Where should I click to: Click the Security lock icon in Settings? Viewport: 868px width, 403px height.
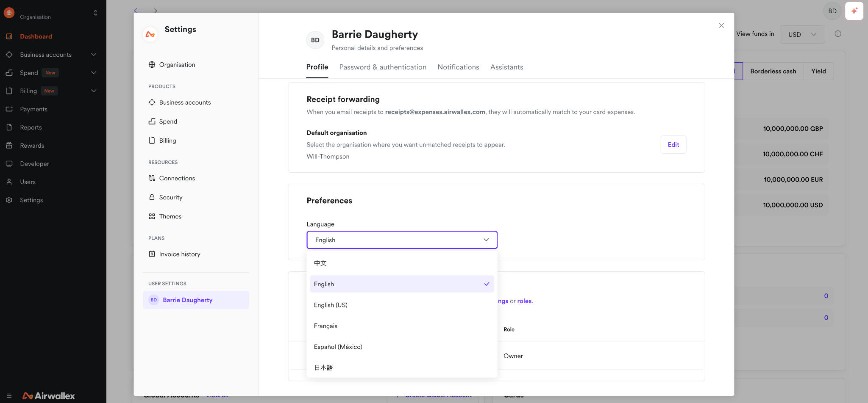click(152, 197)
